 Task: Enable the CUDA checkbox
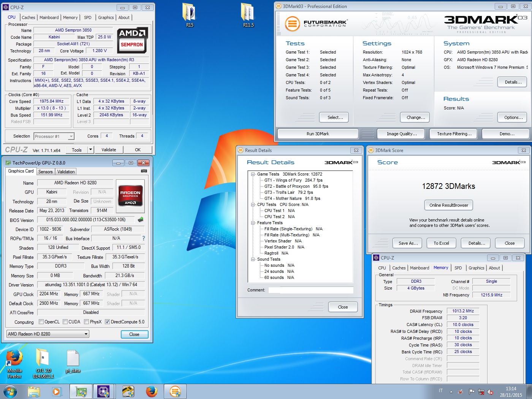[x=65, y=322]
